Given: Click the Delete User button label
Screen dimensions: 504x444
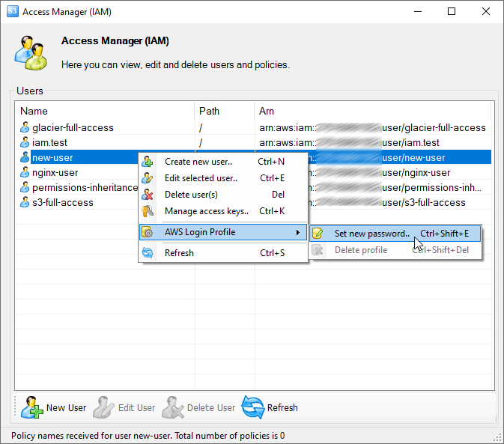Looking at the screenshot, I should point(211,408).
